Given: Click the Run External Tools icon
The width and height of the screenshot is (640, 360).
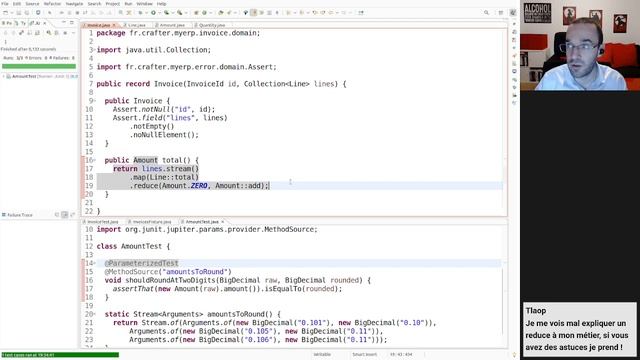Looking at the screenshot, I should point(179,13).
